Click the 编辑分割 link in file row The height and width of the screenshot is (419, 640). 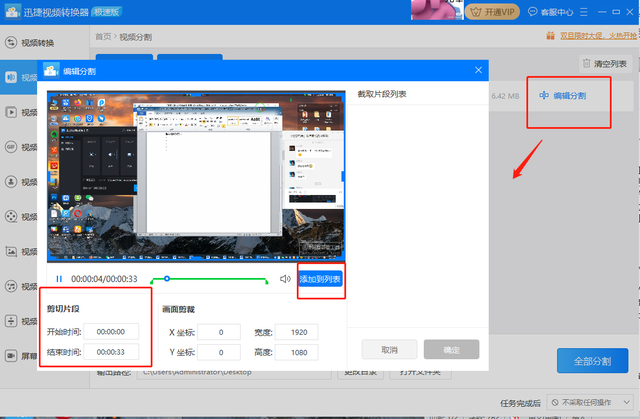(563, 95)
